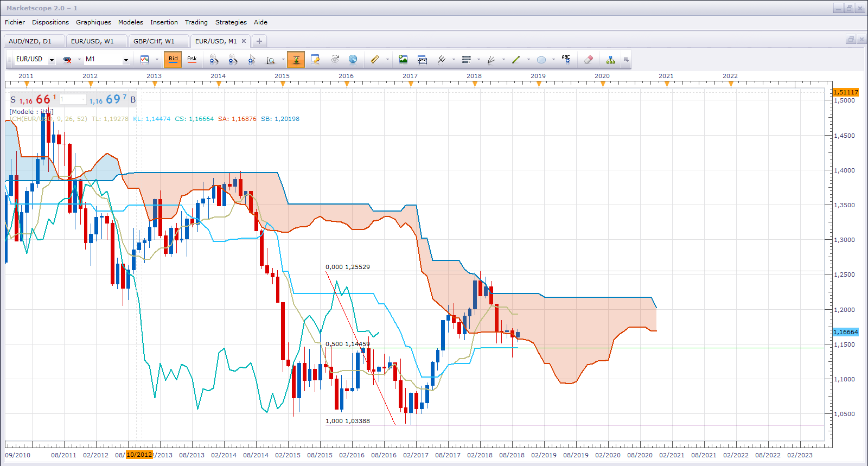Select the pitchfork drawing tool
The width and height of the screenshot is (868, 466).
pos(442,59)
